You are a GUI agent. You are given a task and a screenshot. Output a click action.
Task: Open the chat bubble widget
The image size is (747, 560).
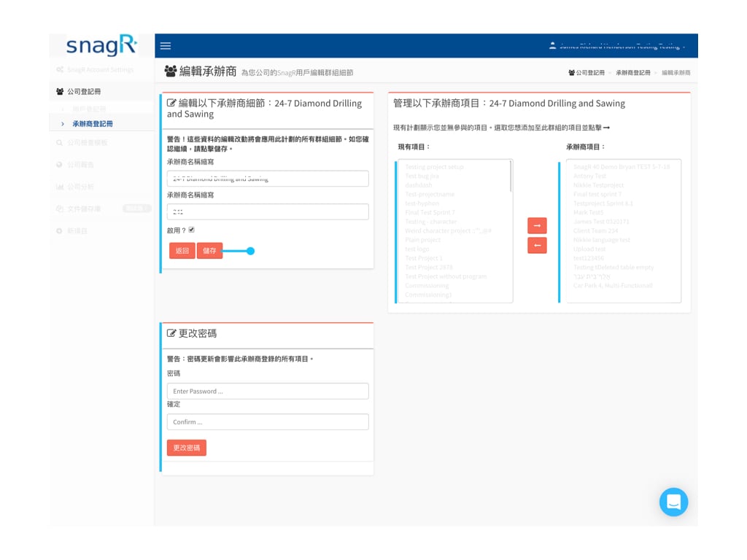point(673,502)
